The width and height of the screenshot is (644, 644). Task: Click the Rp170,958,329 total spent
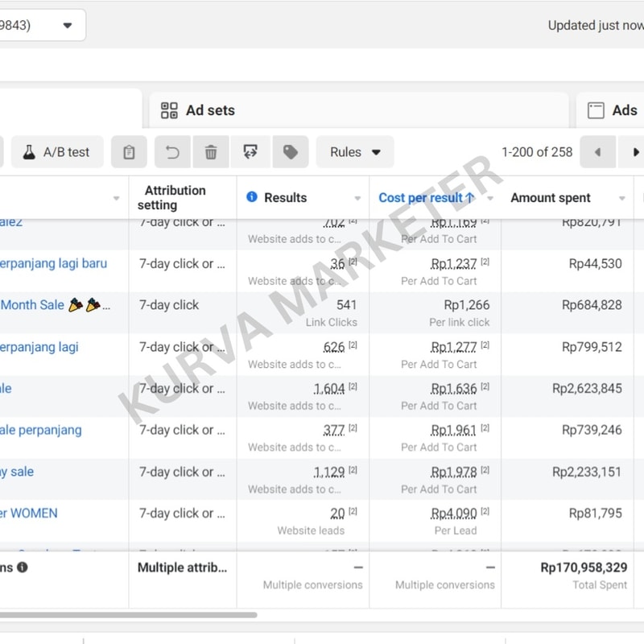tap(584, 568)
